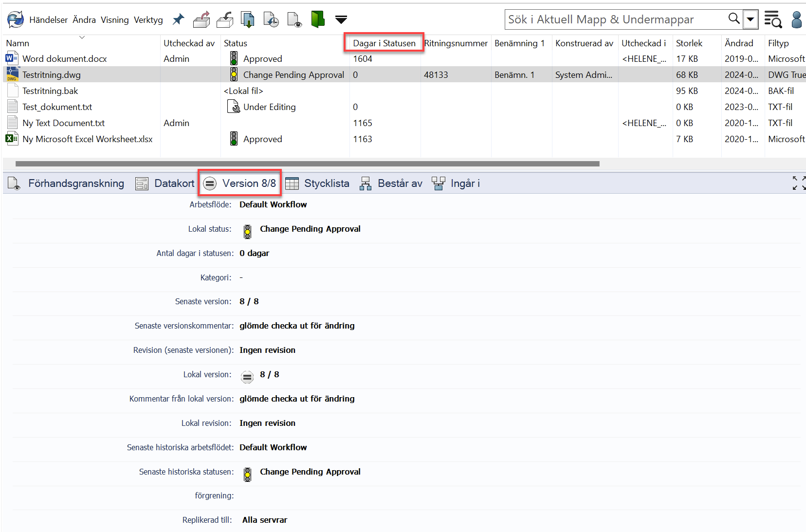The height and width of the screenshot is (532, 806).
Task: Click the text file icon for Ny Text Document.txt
Action: [x=13, y=123]
